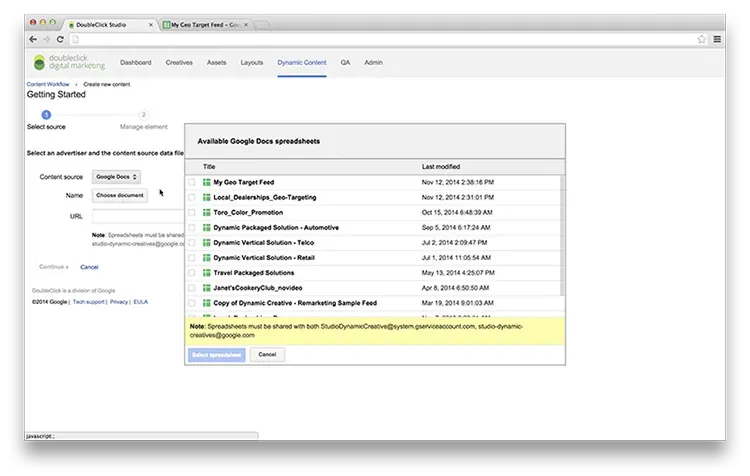
Task: Select checkbox for Dynamic Vertical Solution - Telco
Action: pos(193,243)
